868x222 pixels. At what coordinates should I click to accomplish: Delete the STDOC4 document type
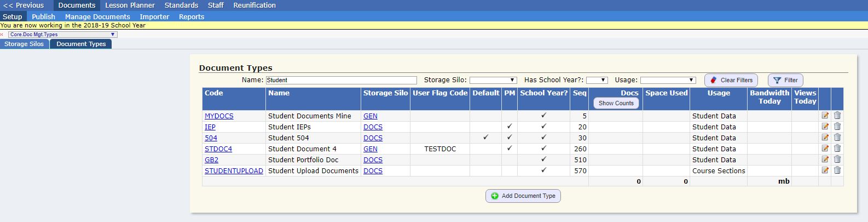[x=837, y=149]
